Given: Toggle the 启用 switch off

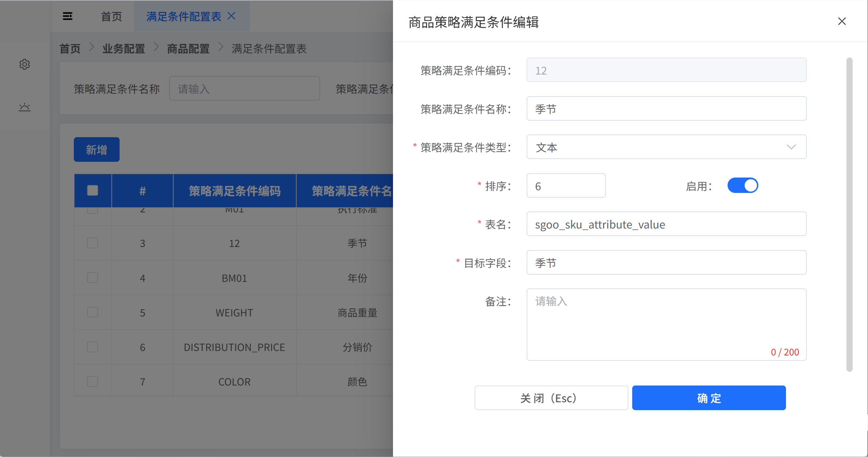Looking at the screenshot, I should [x=743, y=186].
